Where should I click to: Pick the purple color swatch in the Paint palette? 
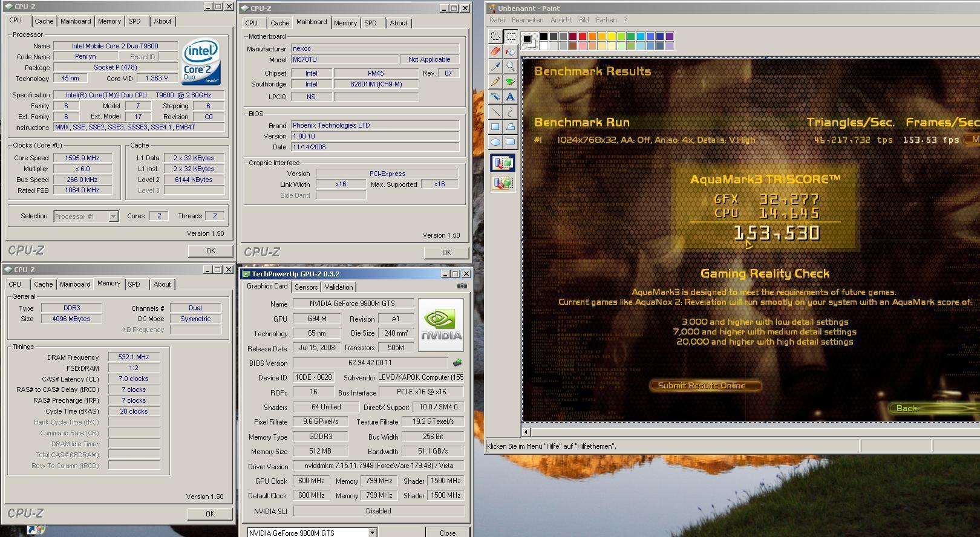pyautogui.click(x=670, y=36)
